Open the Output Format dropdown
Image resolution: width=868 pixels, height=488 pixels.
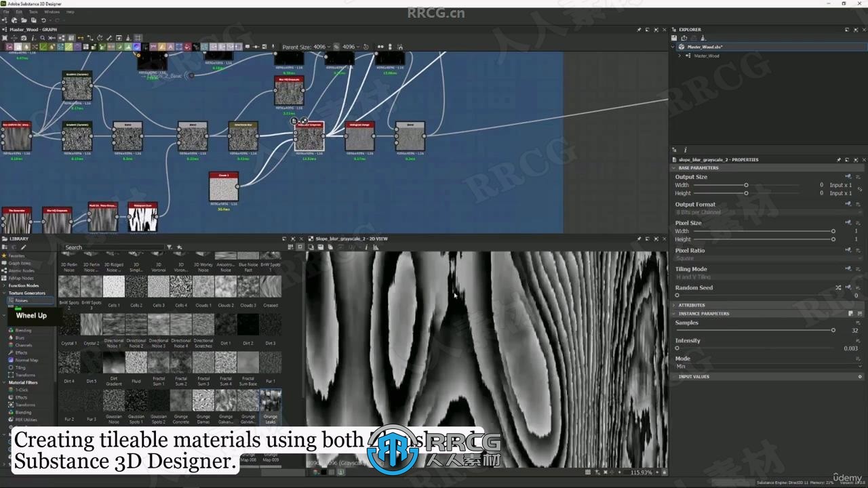[x=769, y=212]
